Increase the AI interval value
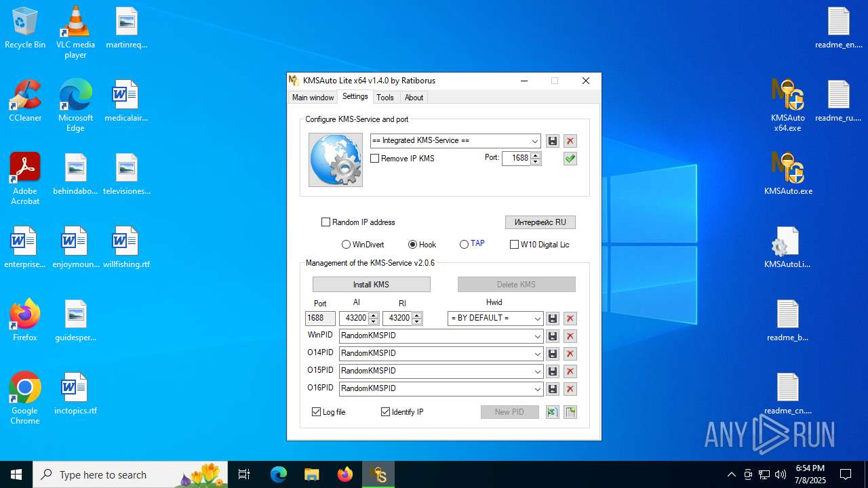Viewport: 868px width, 488px height. coord(374,315)
